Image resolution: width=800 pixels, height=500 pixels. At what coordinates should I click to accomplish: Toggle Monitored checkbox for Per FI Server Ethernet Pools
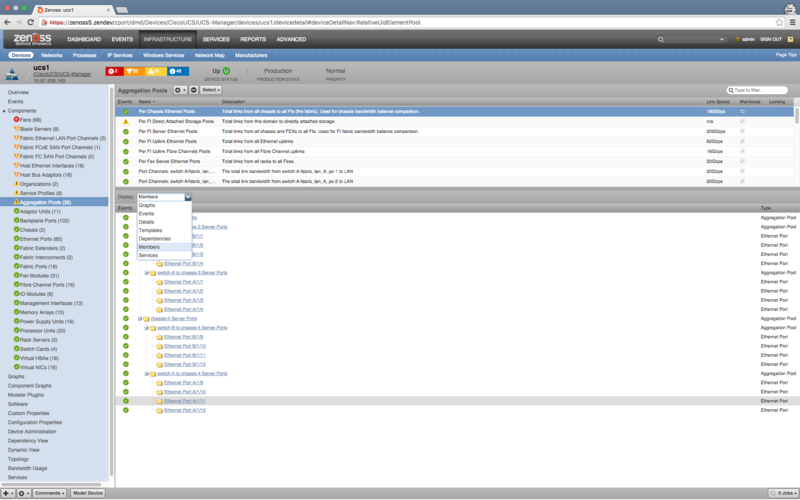point(742,131)
